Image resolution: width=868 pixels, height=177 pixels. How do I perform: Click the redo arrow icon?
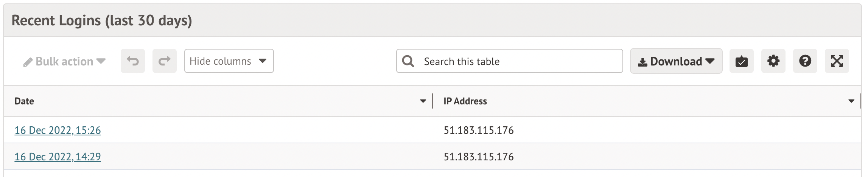[165, 61]
